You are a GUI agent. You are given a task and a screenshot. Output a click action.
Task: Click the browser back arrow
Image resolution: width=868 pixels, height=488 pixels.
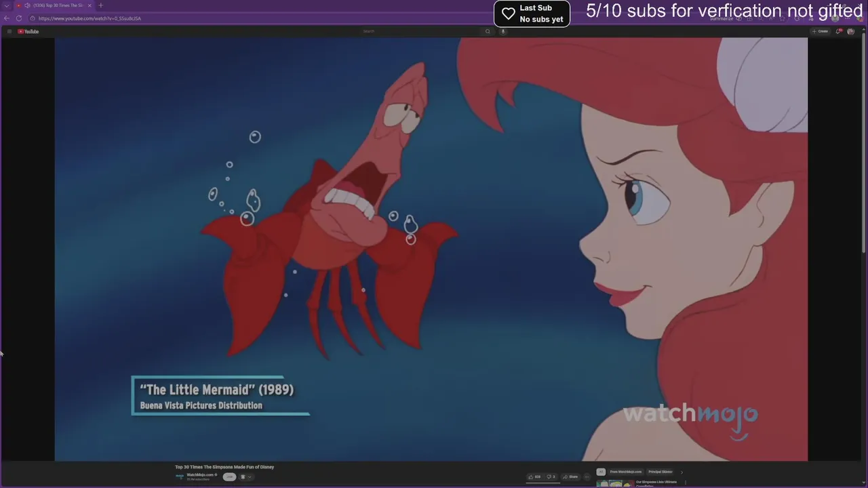[x=7, y=18]
